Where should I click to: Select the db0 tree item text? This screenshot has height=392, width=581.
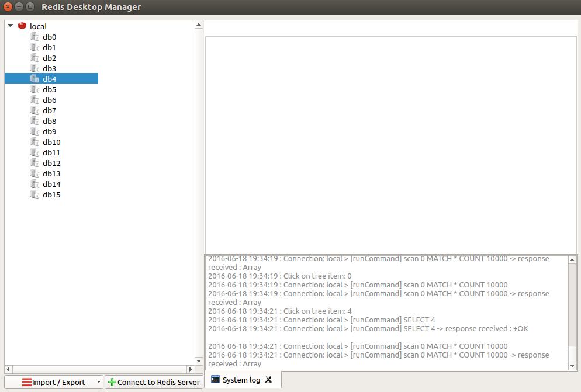(49, 37)
